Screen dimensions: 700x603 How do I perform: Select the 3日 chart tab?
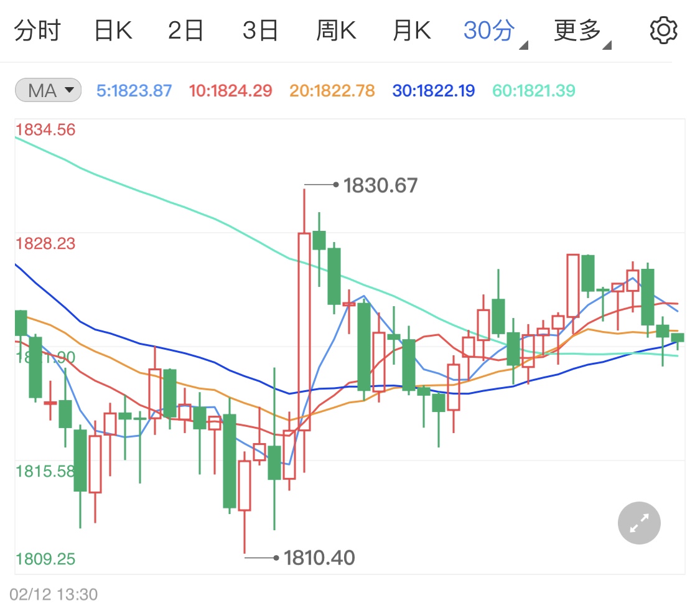(261, 29)
